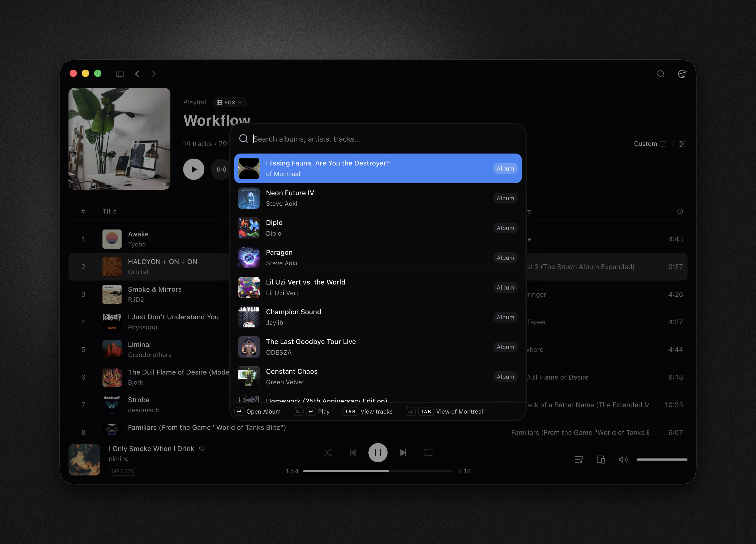This screenshot has height=544, width=756.
Task: Pause the current track
Action: [x=378, y=453]
